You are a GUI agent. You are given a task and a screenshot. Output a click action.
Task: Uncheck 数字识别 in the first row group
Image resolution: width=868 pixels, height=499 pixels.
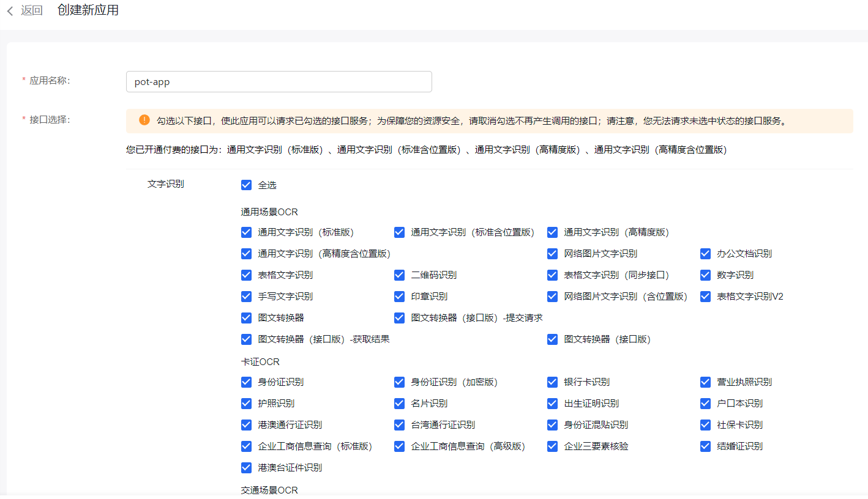click(x=705, y=275)
